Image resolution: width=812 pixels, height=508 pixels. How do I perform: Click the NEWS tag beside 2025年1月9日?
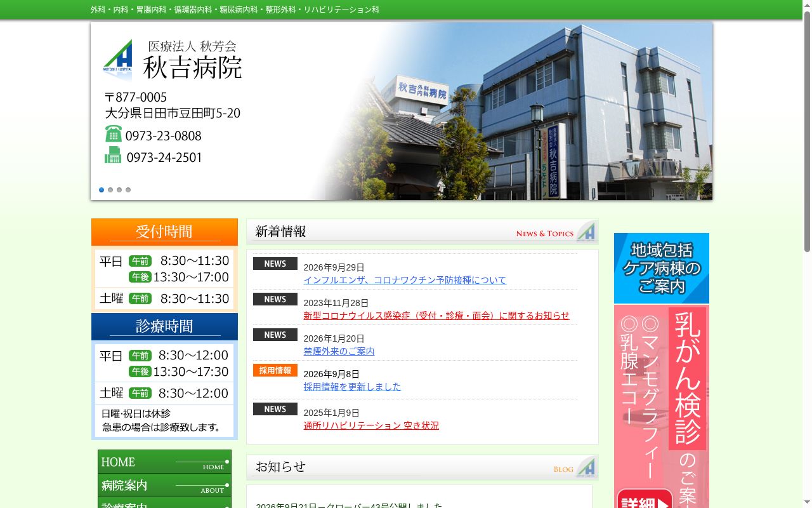[x=275, y=409]
